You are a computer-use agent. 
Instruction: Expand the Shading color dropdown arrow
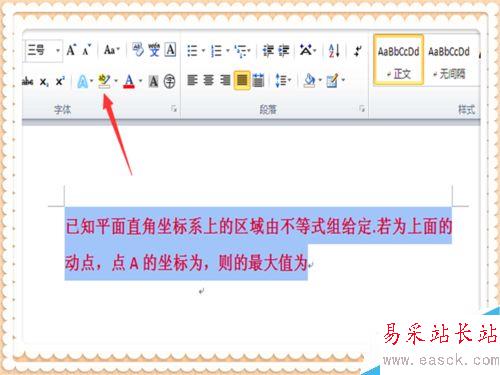320,80
